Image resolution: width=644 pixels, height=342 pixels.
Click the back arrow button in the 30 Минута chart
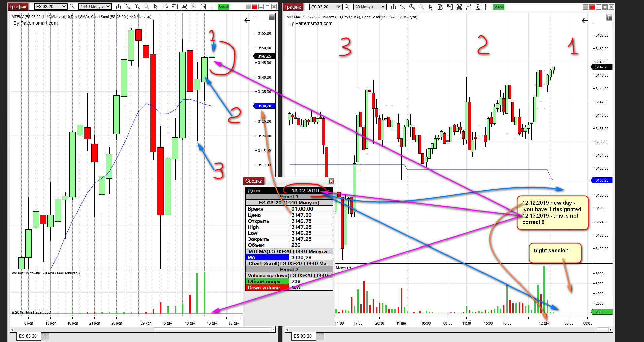(x=585, y=21)
